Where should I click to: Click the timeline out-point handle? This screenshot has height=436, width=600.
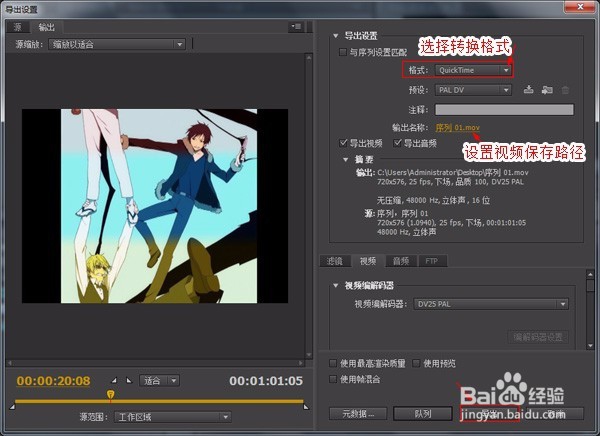tap(306, 406)
